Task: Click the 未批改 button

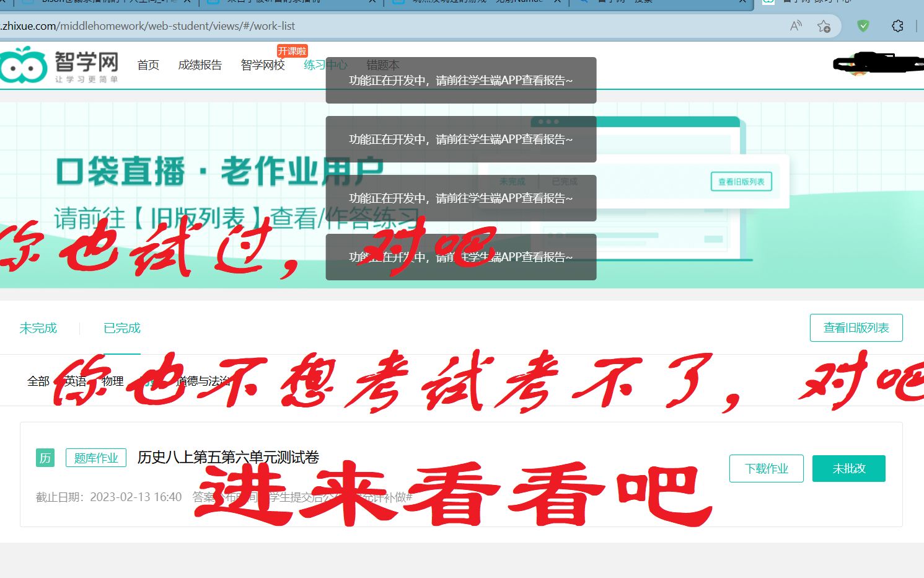Action: point(848,468)
